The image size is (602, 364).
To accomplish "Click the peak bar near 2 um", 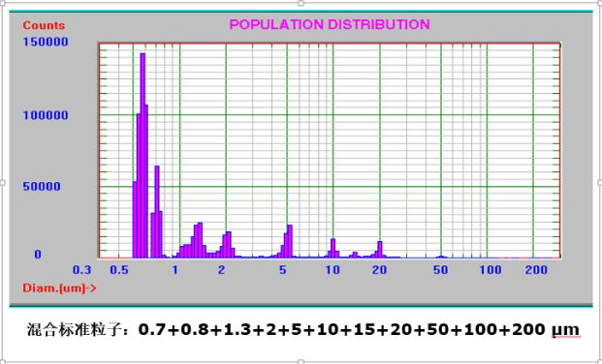I will pyautogui.click(x=228, y=245).
